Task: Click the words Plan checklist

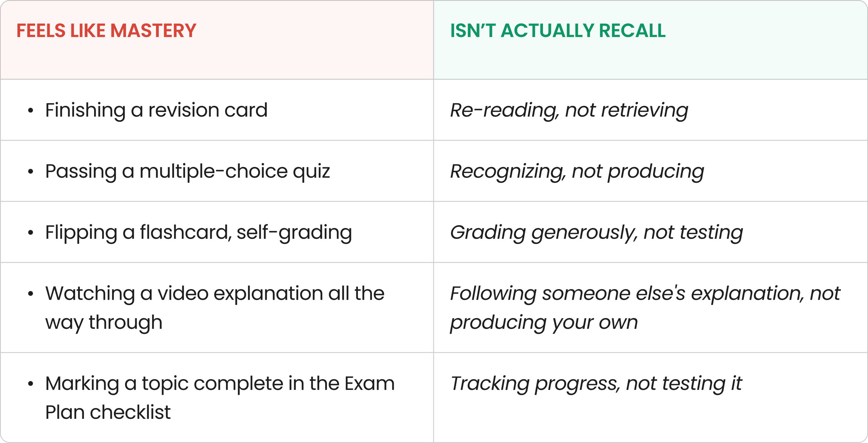Action: 108,412
